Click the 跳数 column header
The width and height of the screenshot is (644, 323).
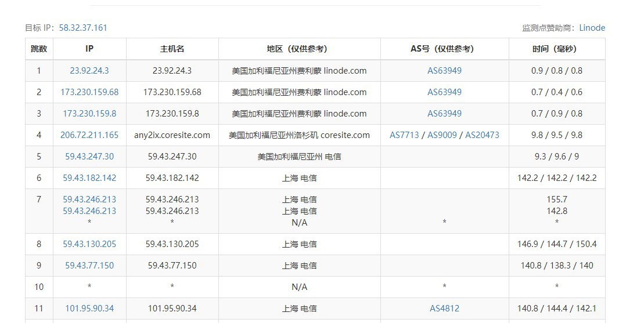(39, 49)
